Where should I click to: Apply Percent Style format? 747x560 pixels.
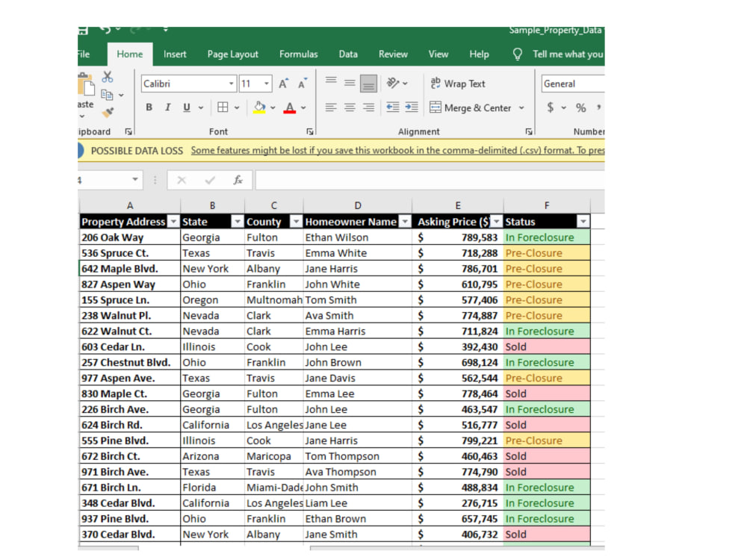pyautogui.click(x=580, y=108)
